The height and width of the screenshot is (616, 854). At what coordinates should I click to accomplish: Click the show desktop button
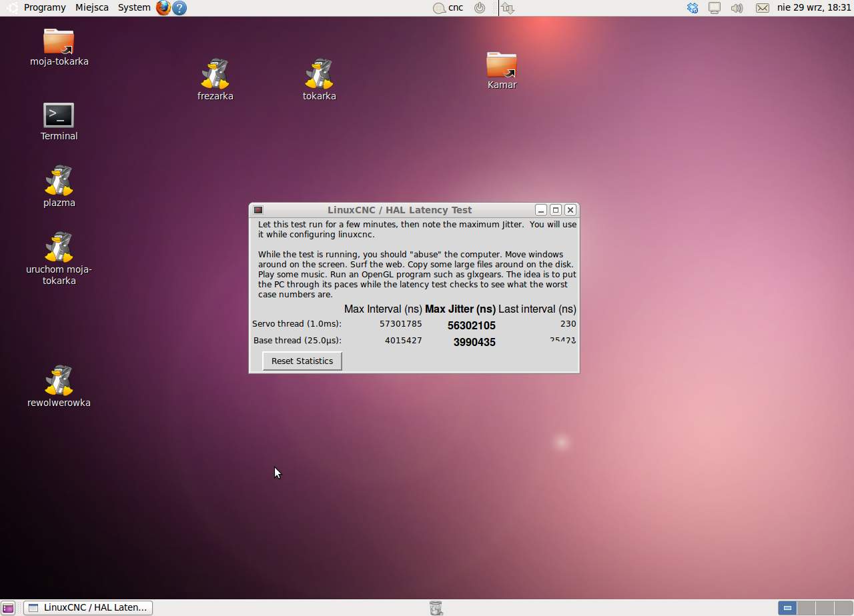tap(8, 608)
